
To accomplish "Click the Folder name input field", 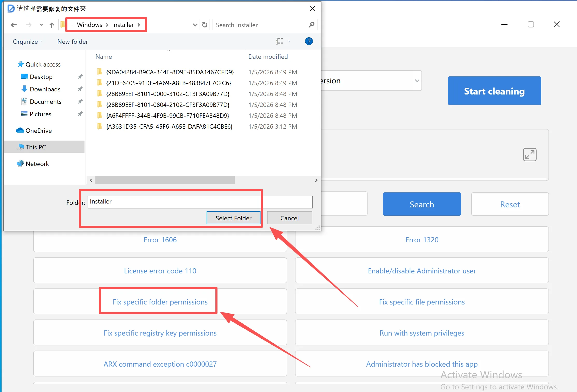I will (x=200, y=202).
